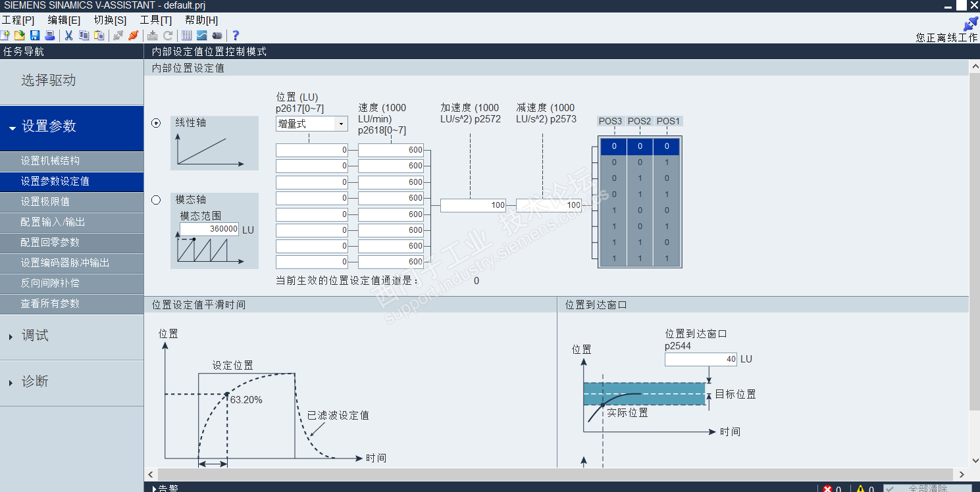Click the grey go-offline plug icon

pyautogui.click(x=118, y=36)
